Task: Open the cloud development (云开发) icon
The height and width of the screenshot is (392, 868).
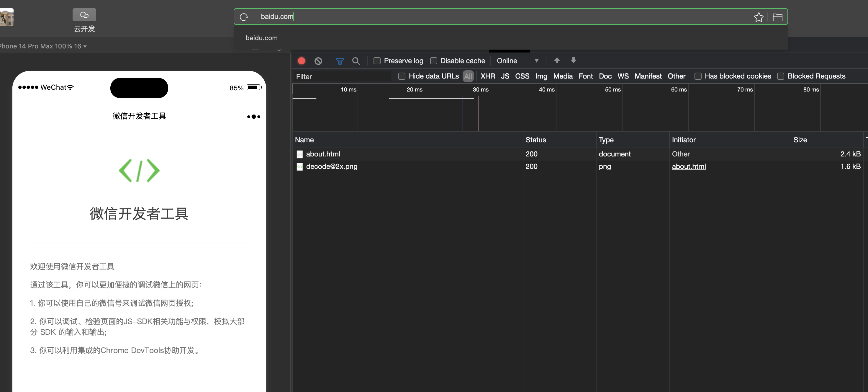Action: point(84,15)
